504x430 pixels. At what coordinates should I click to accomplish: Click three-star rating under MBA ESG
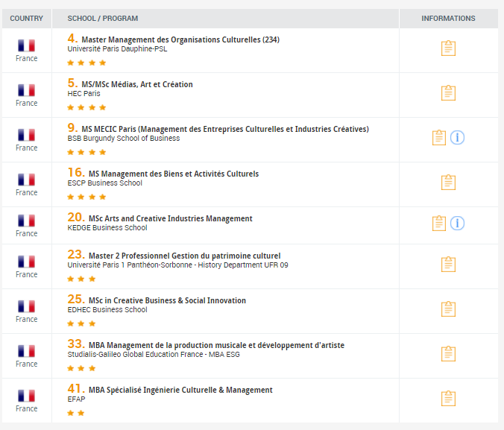81,368
